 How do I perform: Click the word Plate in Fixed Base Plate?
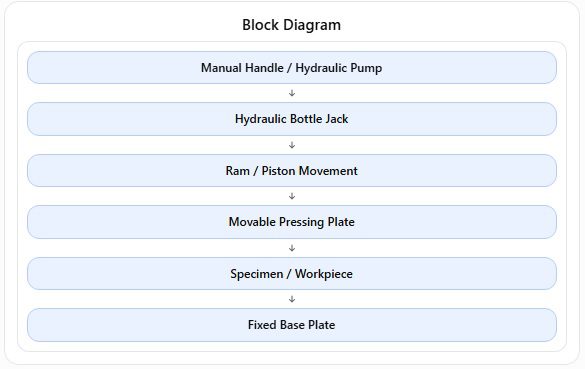pyautogui.click(x=321, y=325)
